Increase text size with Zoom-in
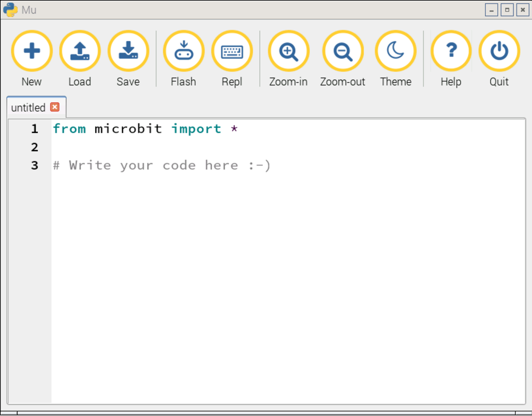This screenshot has height=416, width=532. pos(288,51)
